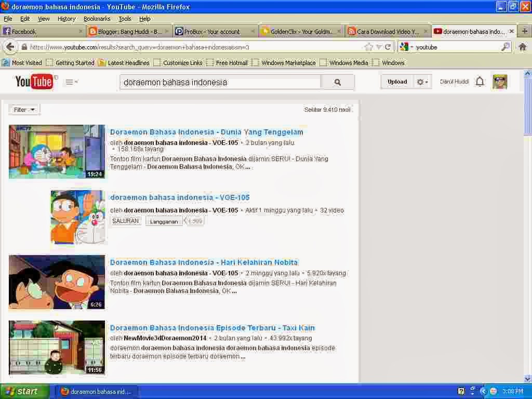The width and height of the screenshot is (532, 399).
Task: Switch to the ProBux tab
Action: (x=215, y=32)
